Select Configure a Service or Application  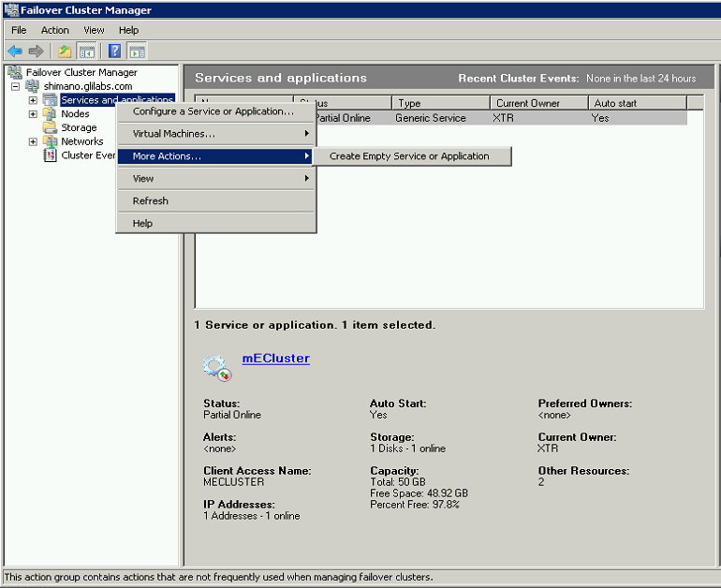click(213, 111)
